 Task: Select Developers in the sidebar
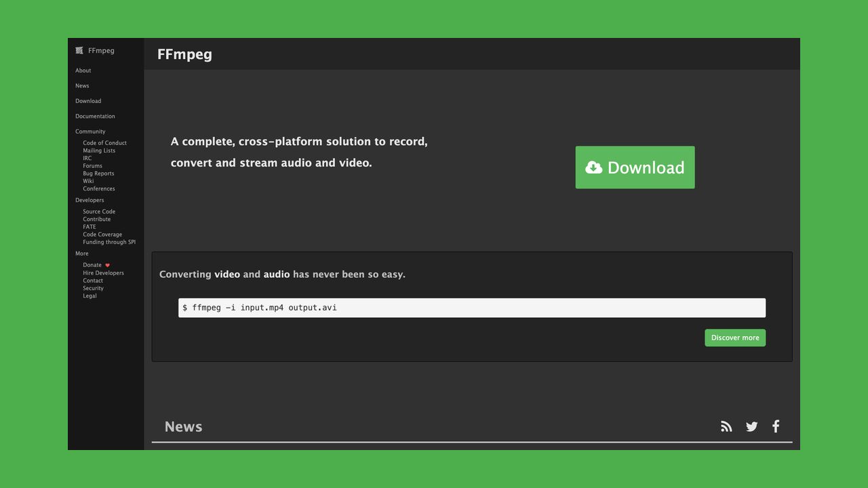90,200
